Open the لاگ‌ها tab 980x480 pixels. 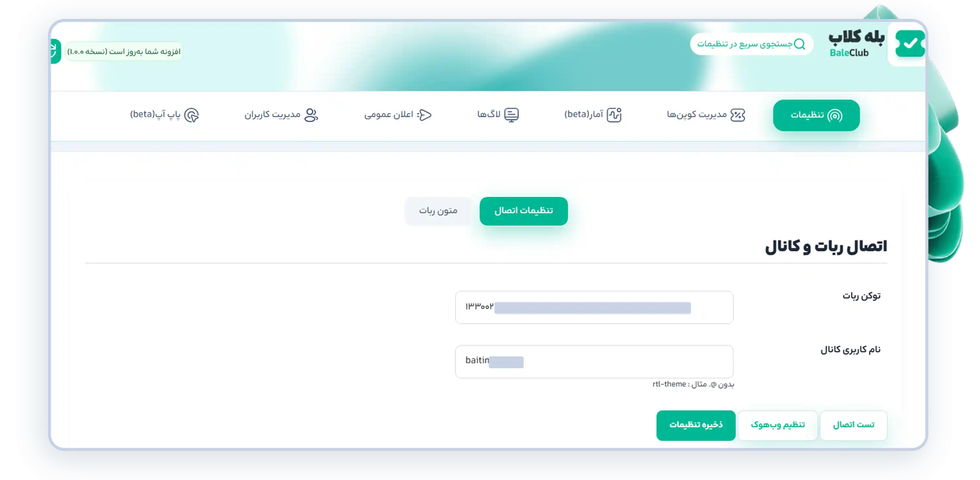pyautogui.click(x=498, y=115)
